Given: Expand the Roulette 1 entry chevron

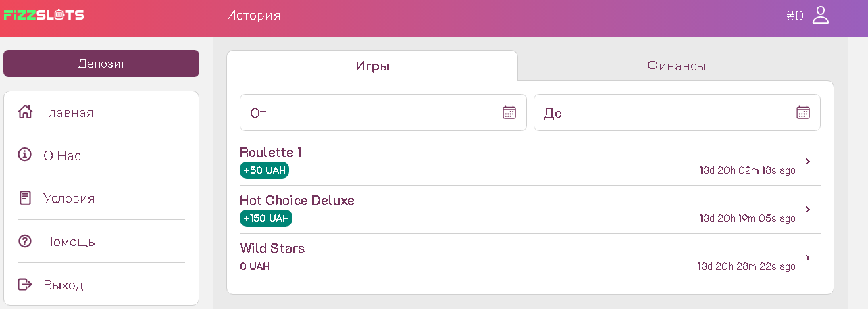Looking at the screenshot, I should click(x=808, y=161).
